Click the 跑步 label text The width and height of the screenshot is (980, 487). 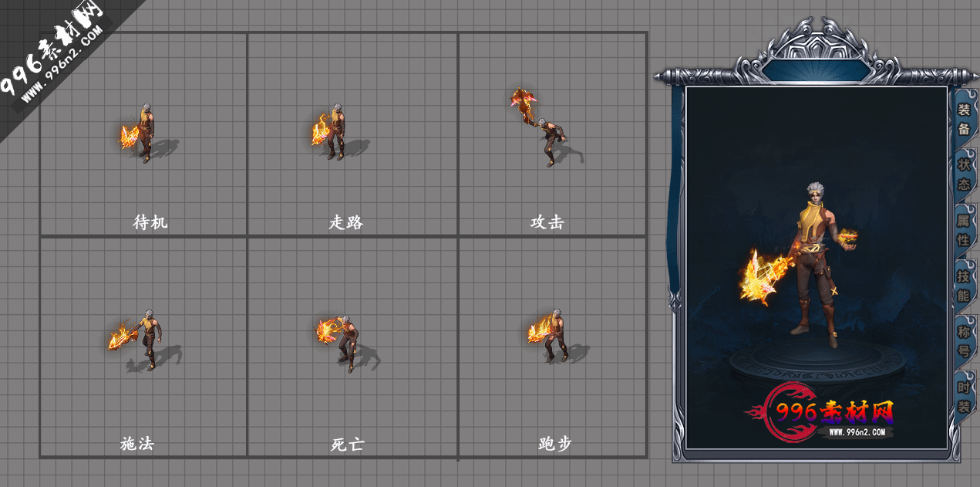pos(555,444)
